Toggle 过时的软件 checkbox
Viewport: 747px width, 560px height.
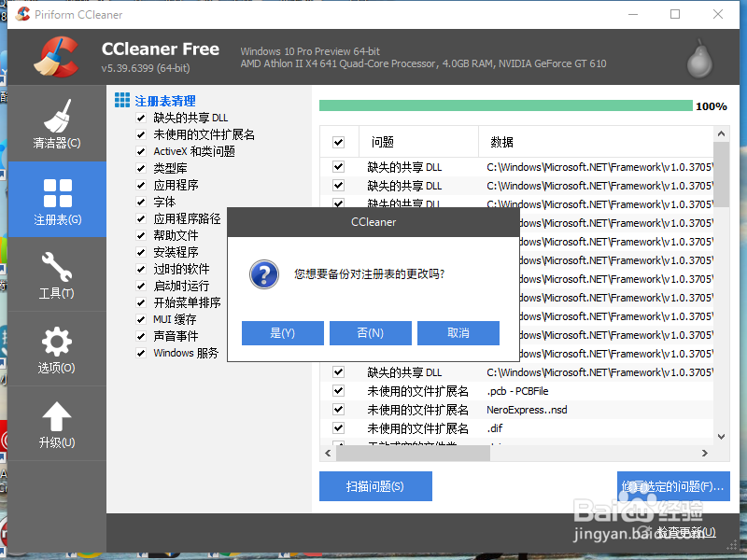coord(141,269)
